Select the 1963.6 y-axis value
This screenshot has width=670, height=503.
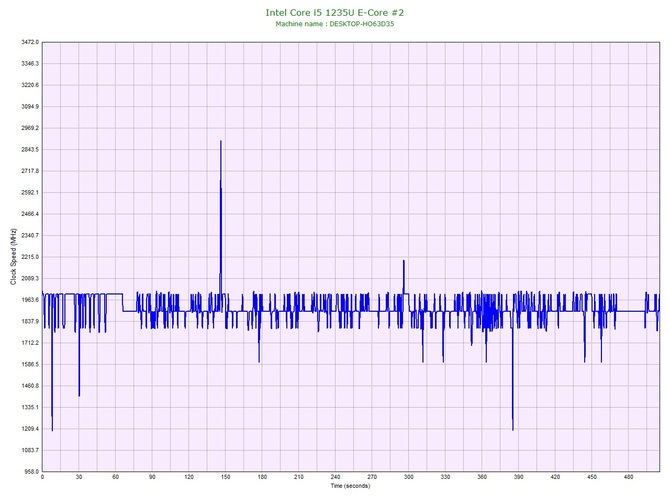(x=30, y=300)
